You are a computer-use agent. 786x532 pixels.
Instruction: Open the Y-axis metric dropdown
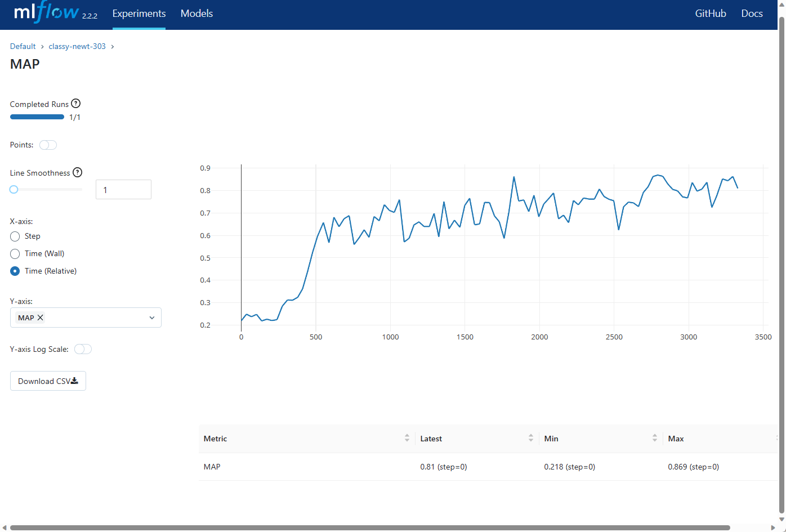tap(151, 318)
